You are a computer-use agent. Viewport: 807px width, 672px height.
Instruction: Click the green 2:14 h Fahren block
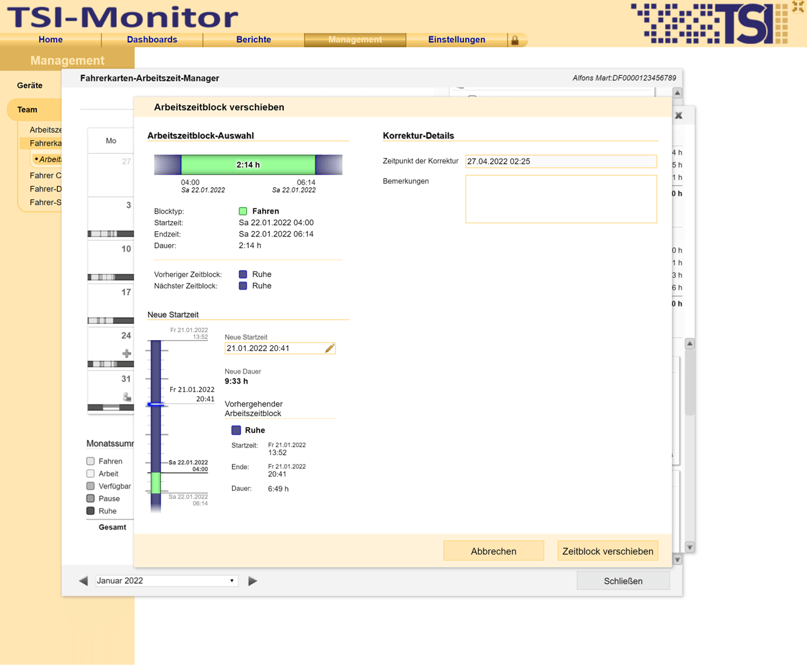[x=248, y=165]
